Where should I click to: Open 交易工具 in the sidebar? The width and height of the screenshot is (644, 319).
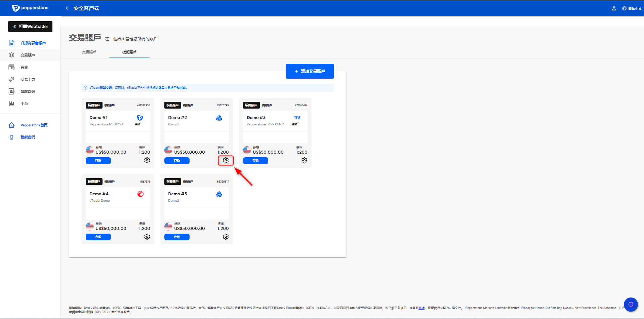(x=28, y=80)
